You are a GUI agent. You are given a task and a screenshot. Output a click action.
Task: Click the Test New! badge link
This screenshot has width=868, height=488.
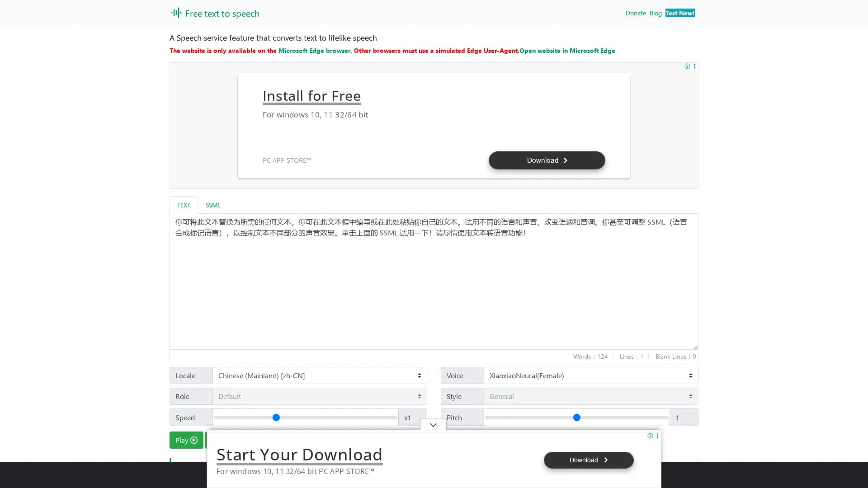[x=680, y=13]
